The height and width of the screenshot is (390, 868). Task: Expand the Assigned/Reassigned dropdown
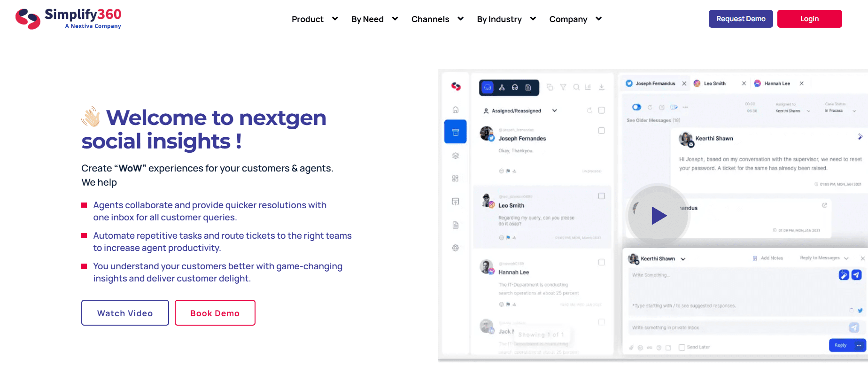(x=555, y=110)
